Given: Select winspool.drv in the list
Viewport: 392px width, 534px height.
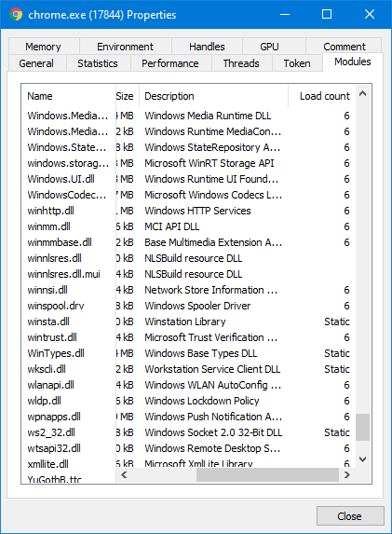Looking at the screenshot, I should click(x=188, y=306).
